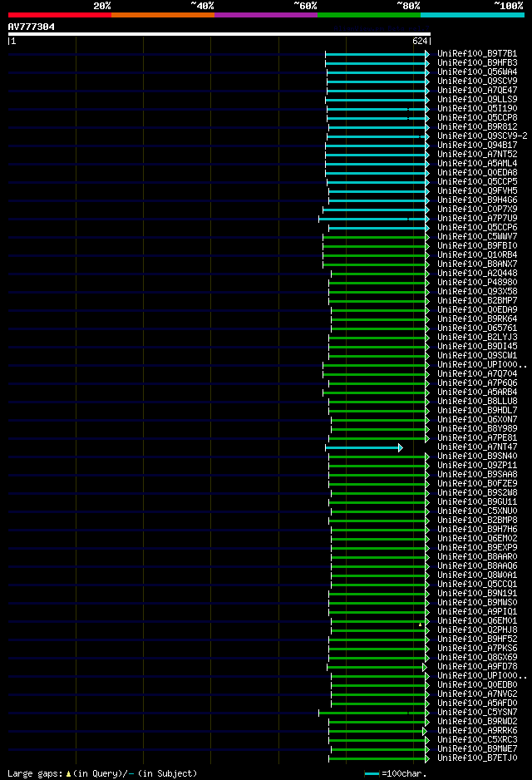Select hit UniRef100_B2LYJ3

click(477, 338)
